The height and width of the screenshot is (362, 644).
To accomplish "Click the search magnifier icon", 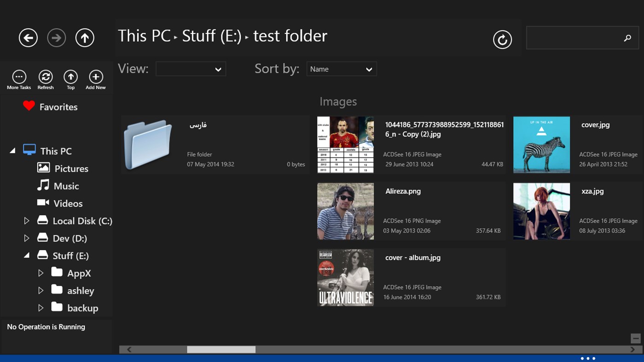I will click(627, 38).
